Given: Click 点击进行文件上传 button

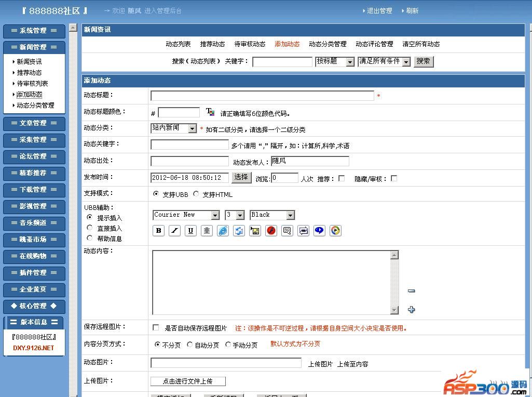Looking at the screenshot, I should point(188,381).
